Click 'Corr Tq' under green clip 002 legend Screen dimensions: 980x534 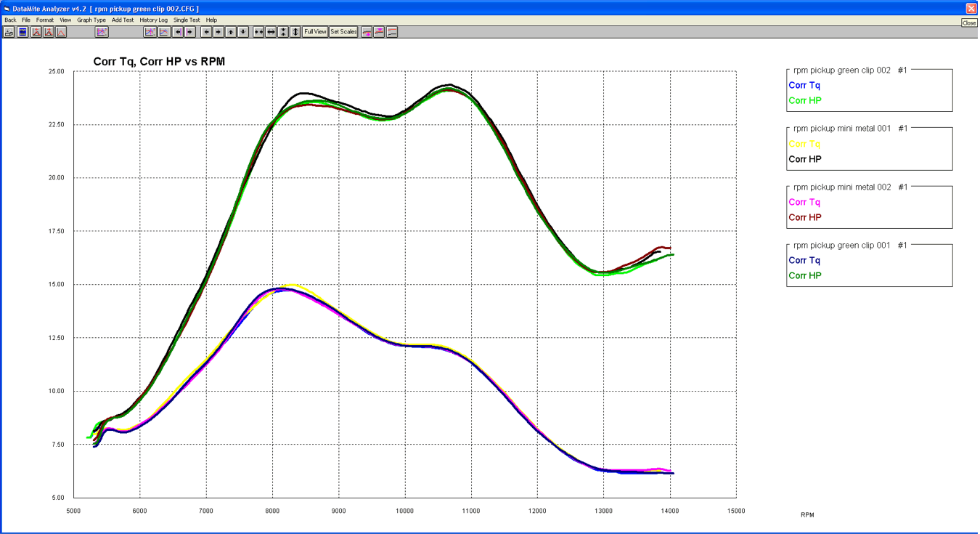click(804, 85)
